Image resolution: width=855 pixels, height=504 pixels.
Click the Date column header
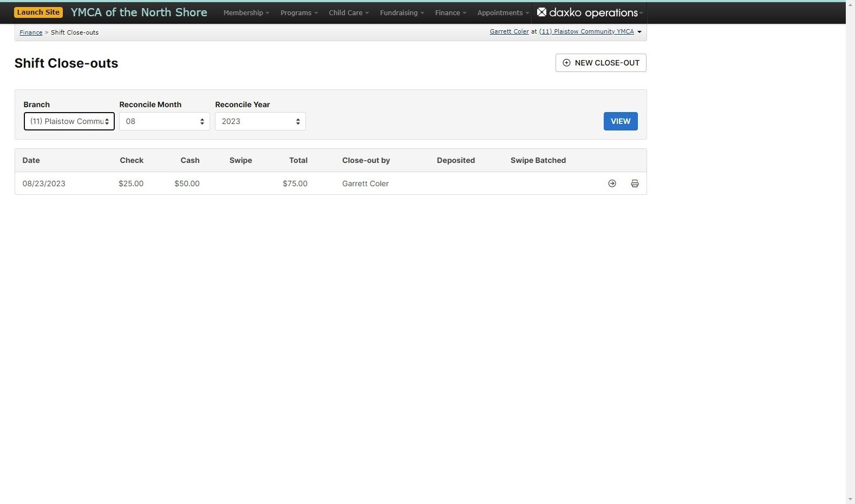coord(31,160)
